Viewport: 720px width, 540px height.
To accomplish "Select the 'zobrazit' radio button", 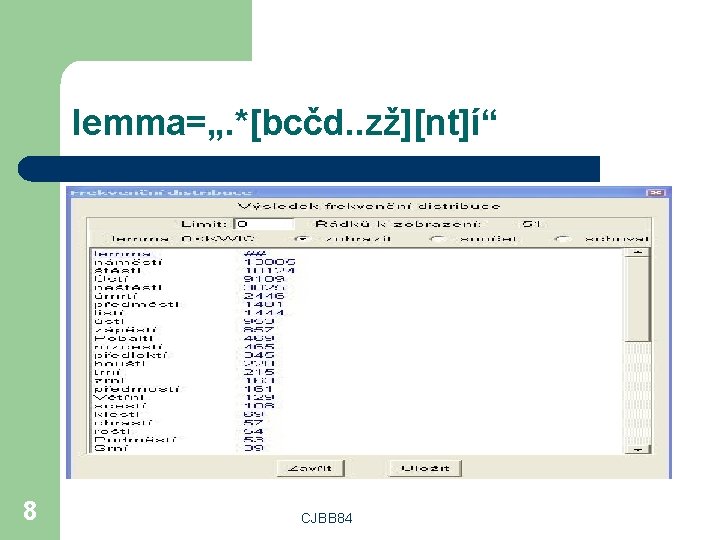I will [x=302, y=239].
